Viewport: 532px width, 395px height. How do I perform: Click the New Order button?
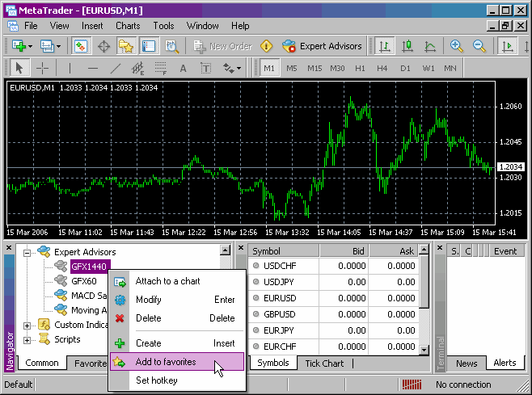pyautogui.click(x=222, y=47)
